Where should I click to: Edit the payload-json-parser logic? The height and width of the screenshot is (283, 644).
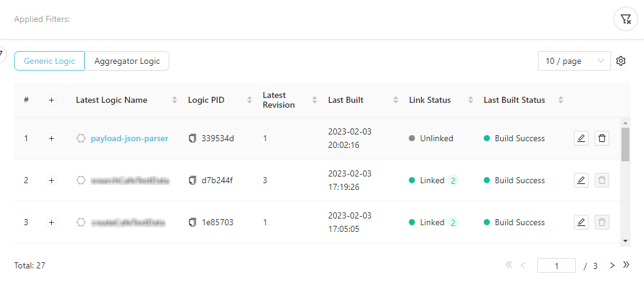(581, 138)
